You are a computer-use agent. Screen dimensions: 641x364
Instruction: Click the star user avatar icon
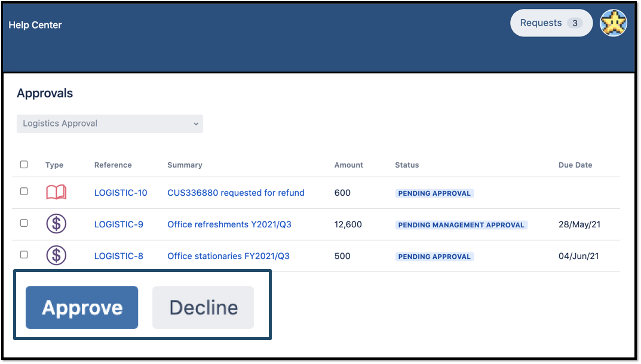613,23
